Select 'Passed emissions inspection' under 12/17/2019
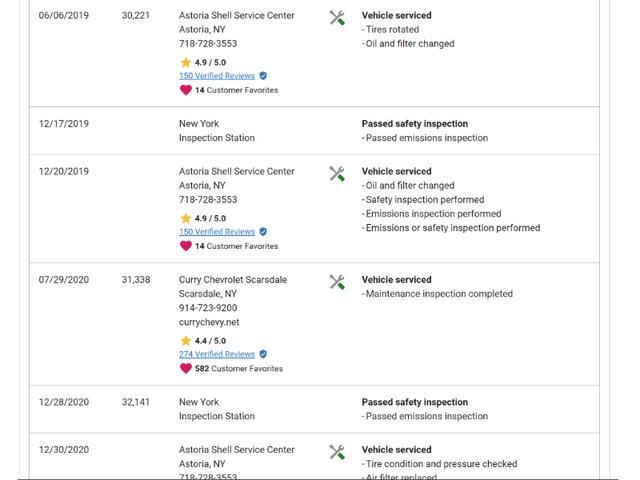Viewport: 640px width, 480px height. click(425, 138)
